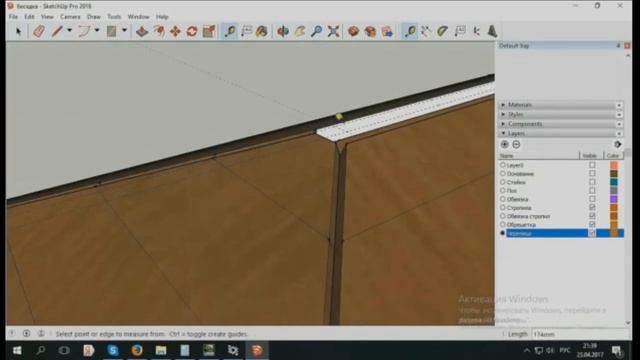The width and height of the screenshot is (640, 360).
Task: Select the Rectangle shape tool
Action: 111,31
